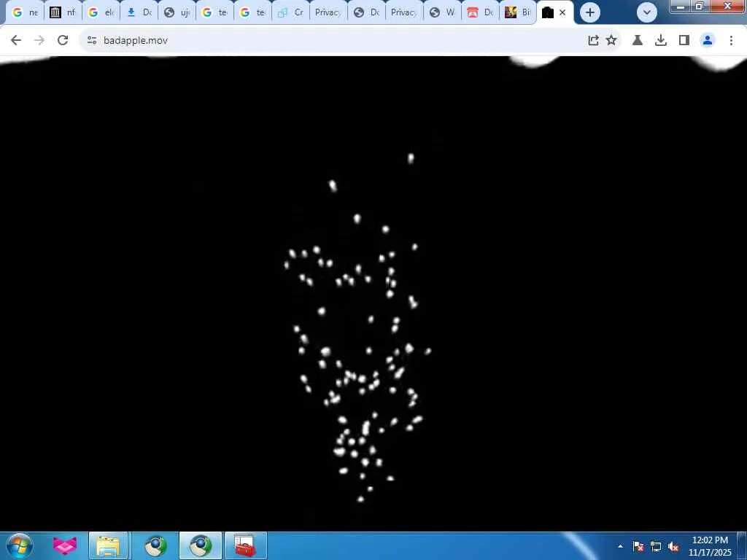The image size is (747, 560).
Task: Switch to the Google tab labeled 'ne'
Action: pos(25,13)
